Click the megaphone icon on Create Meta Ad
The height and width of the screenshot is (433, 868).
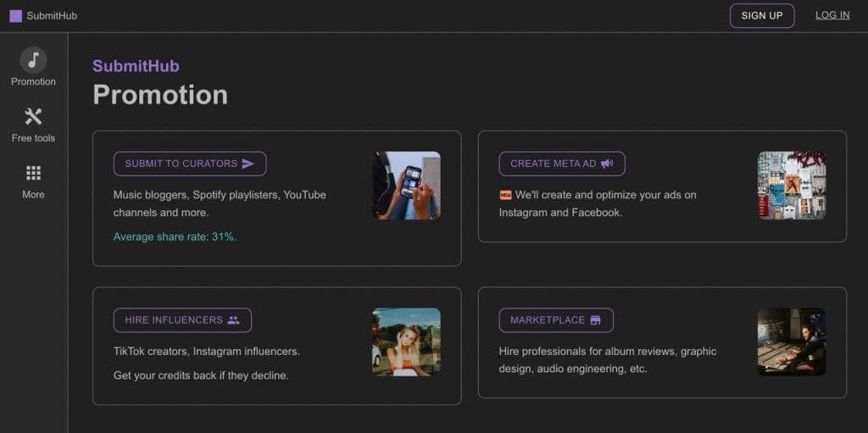tap(607, 164)
